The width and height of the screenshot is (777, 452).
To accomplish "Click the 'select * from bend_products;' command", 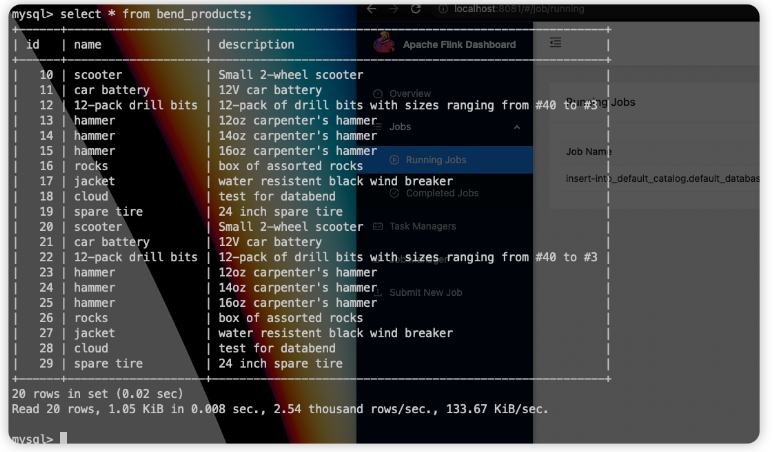I will click(x=156, y=14).
